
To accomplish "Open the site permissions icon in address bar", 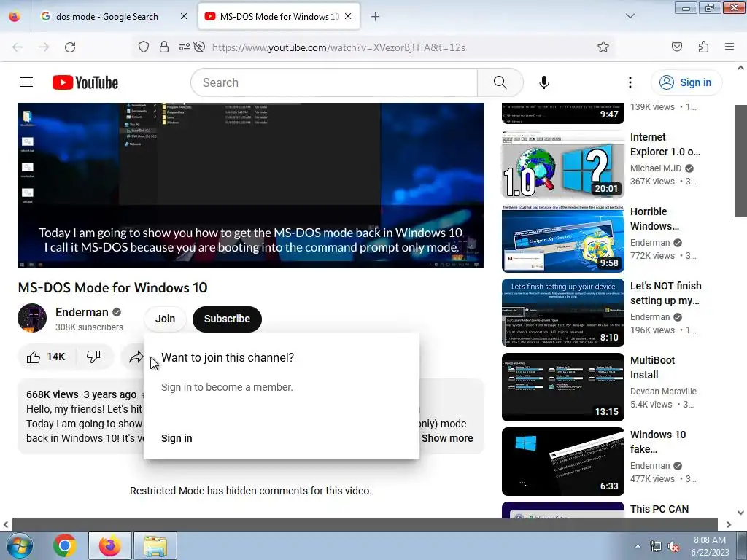I will 184,47.
